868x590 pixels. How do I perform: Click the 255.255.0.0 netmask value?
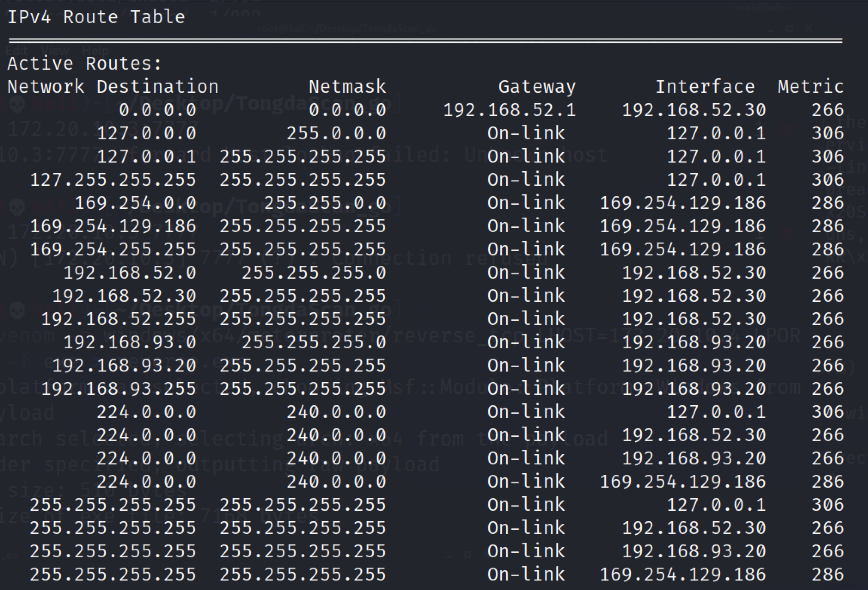coord(325,203)
